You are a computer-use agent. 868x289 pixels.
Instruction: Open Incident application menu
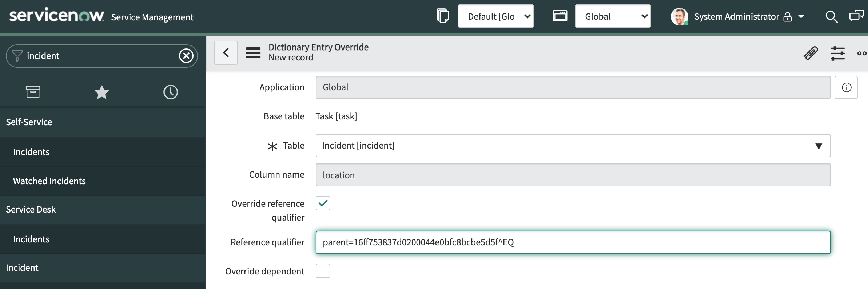point(103,268)
